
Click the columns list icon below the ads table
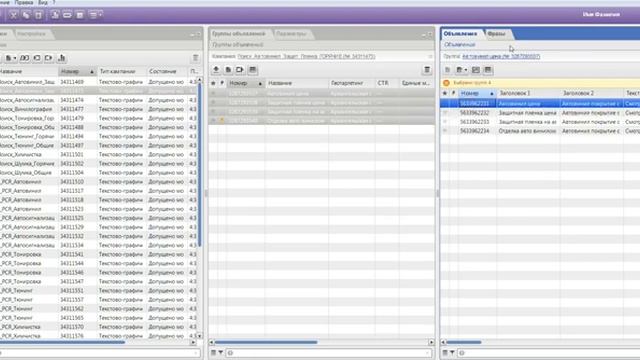[x=445, y=353]
